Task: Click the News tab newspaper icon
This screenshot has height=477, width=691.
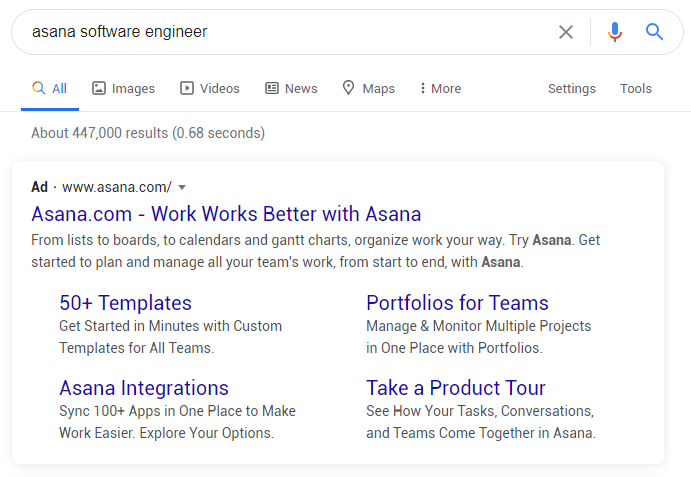Action: (272, 88)
